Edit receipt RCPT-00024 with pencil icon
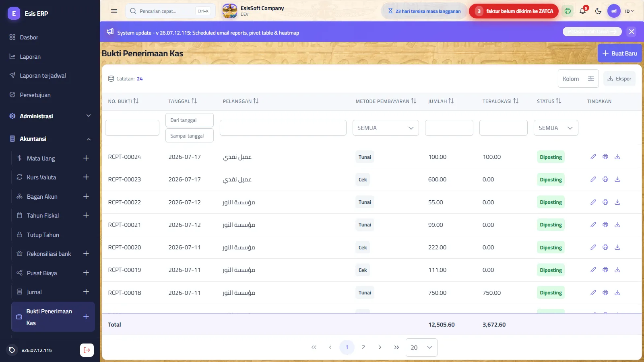 click(x=593, y=157)
